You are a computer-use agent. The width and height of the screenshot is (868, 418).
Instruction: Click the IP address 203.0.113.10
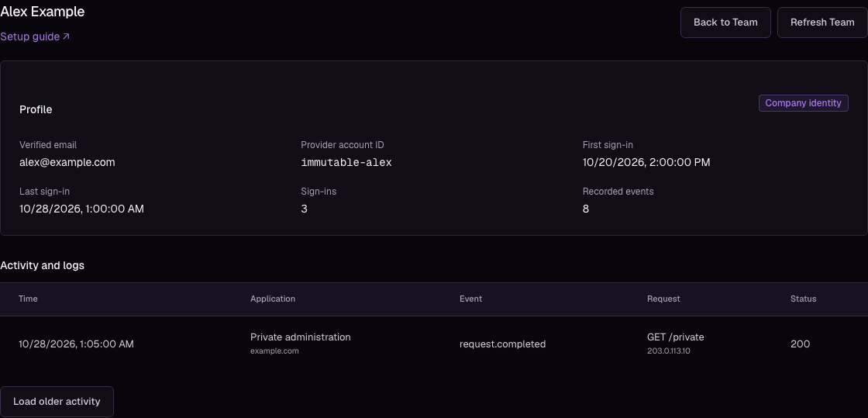pyautogui.click(x=670, y=351)
